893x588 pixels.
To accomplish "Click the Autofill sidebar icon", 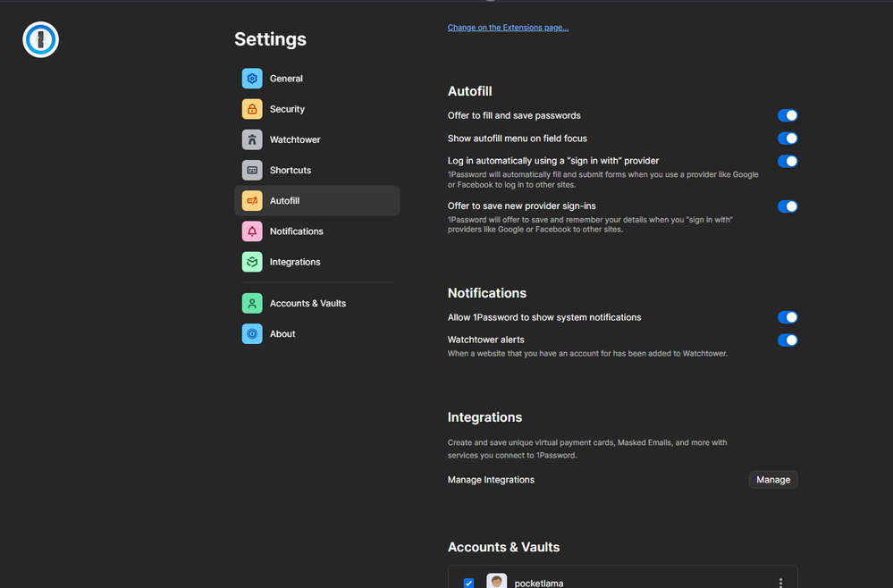I will pos(252,201).
